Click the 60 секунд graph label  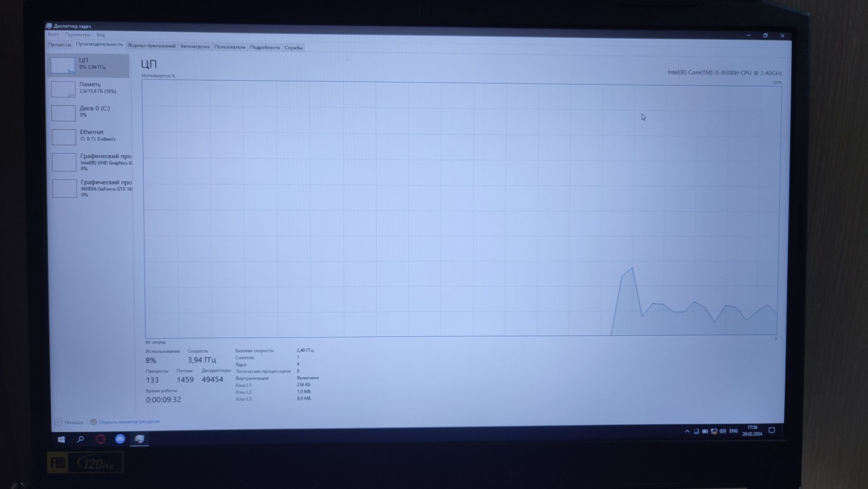155,342
